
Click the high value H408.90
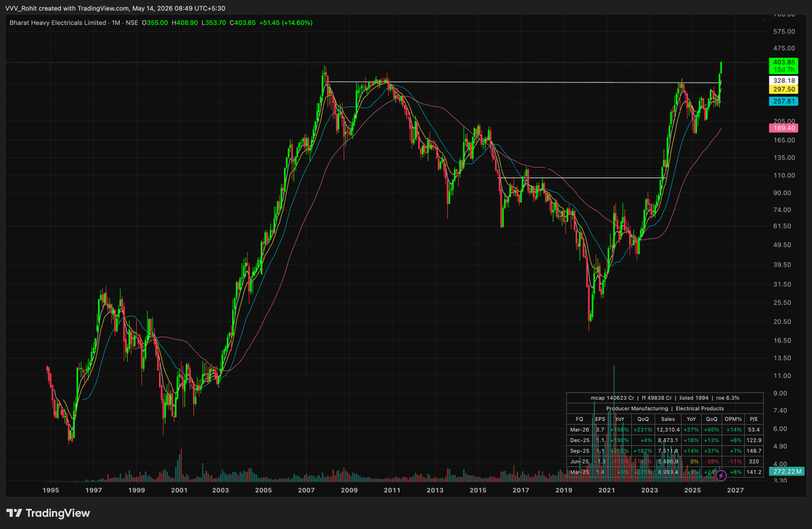[x=185, y=23]
